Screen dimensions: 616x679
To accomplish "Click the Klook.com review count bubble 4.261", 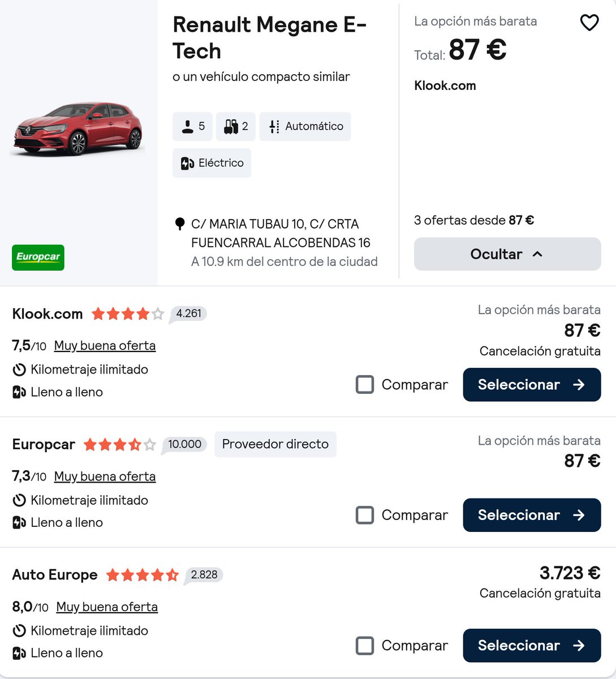I will coord(189,314).
